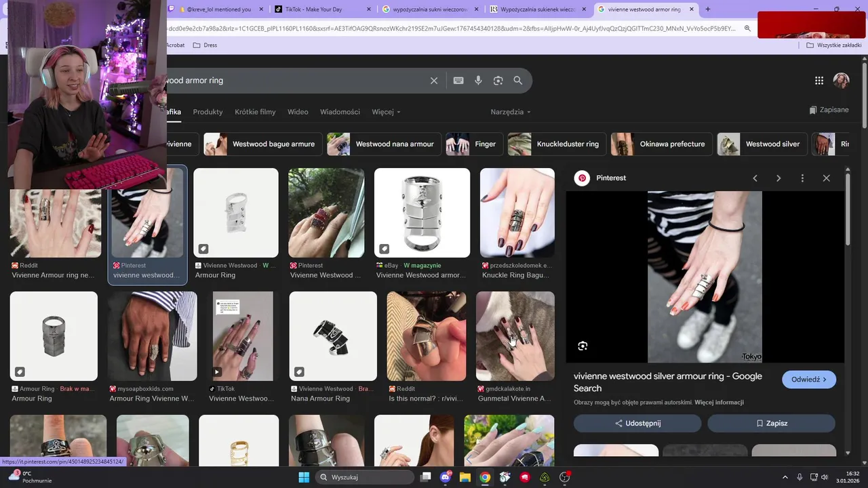
Task: Open File Explorer from the taskbar
Action: point(465,477)
